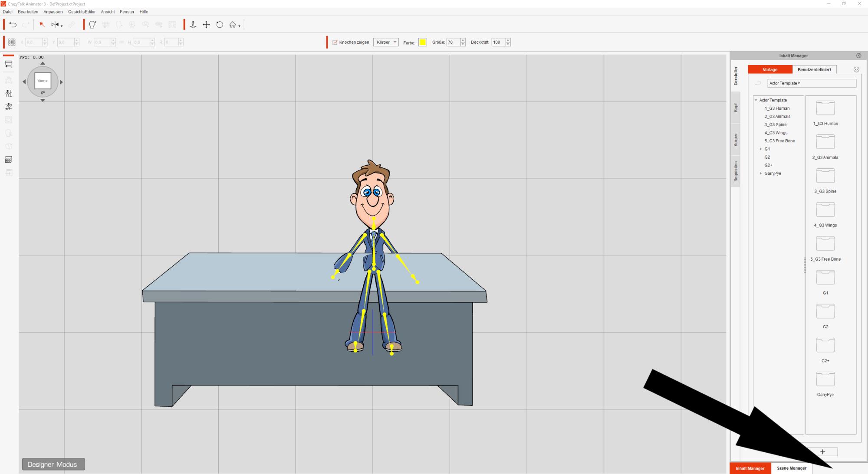Open the 3_G3 Spine folder thumbnail
Screen dimensions: 868x474
825,176
